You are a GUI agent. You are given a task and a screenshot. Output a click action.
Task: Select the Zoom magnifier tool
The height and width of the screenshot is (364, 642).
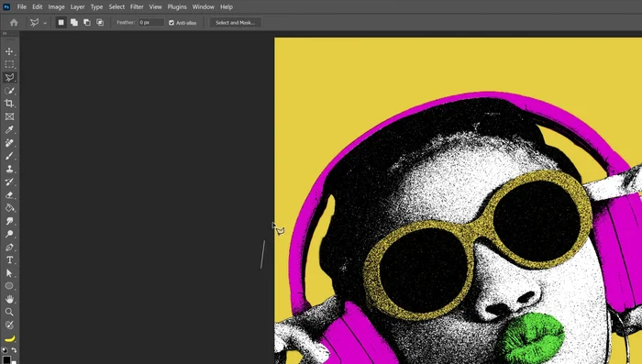point(9,312)
